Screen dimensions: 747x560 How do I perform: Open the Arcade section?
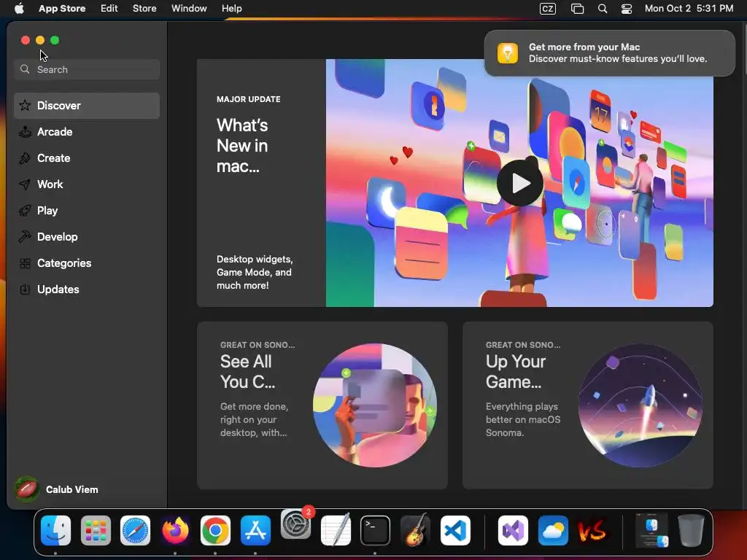point(87,132)
